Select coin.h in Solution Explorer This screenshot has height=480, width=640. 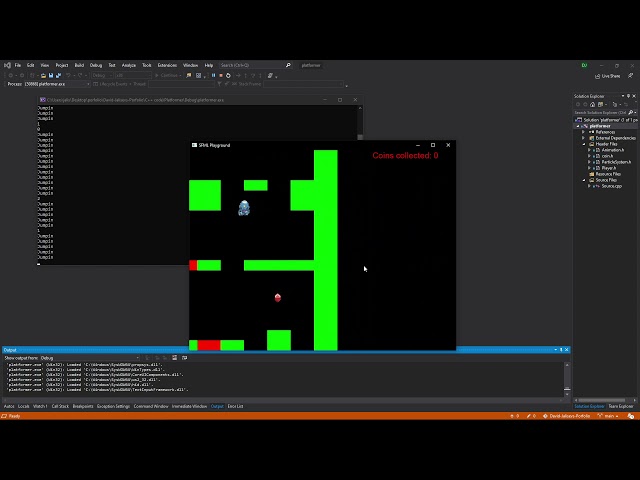[x=607, y=156]
